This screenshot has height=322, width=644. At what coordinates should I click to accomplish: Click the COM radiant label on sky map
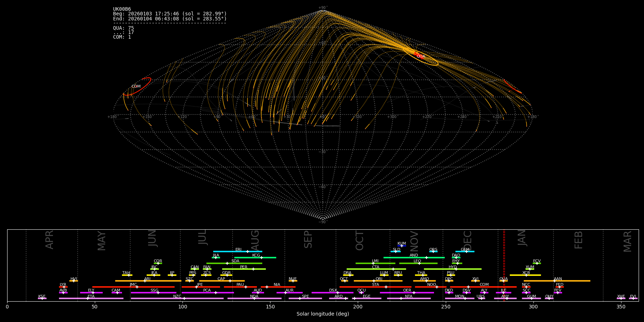pyautogui.click(x=136, y=87)
